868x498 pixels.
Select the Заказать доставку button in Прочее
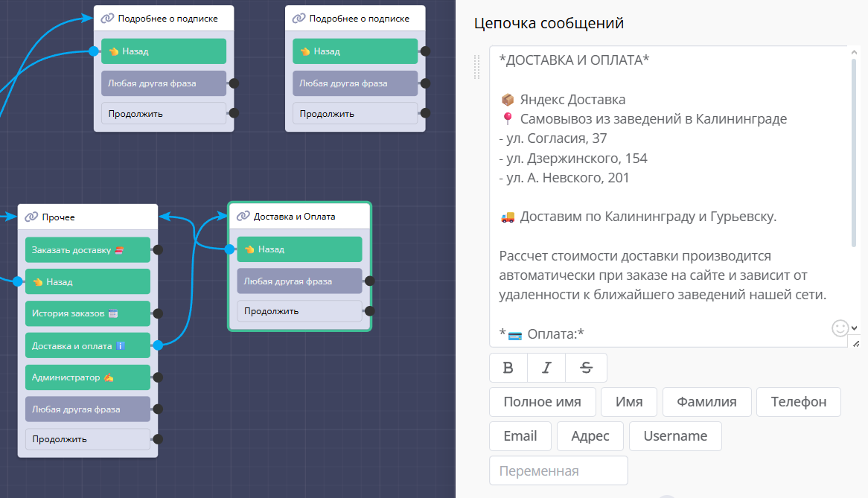88,250
